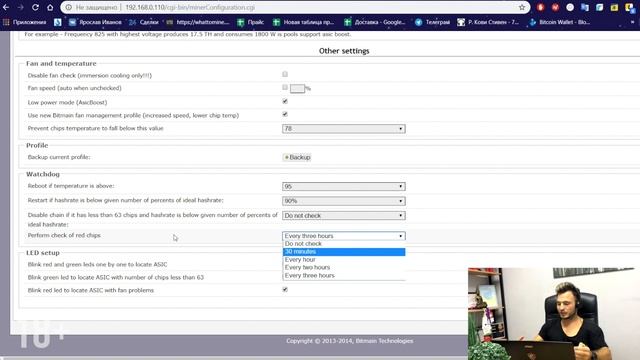Open the Доставка - Google bookmark
Viewport: 640px width, 360px height.
coord(375,22)
